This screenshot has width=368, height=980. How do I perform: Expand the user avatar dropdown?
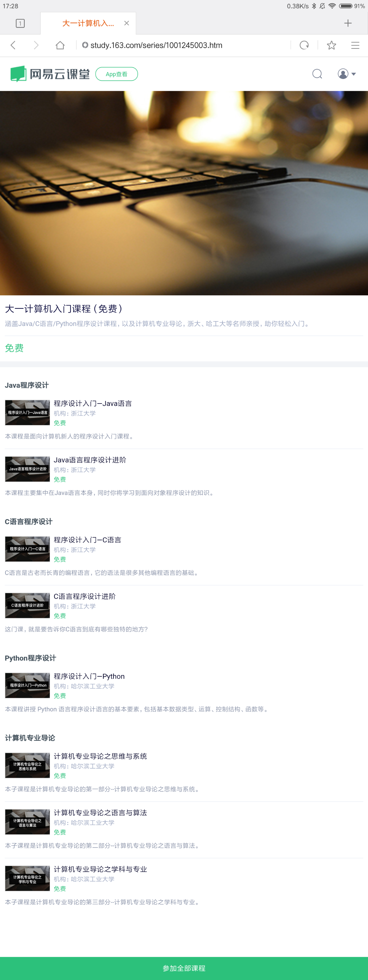(x=347, y=74)
